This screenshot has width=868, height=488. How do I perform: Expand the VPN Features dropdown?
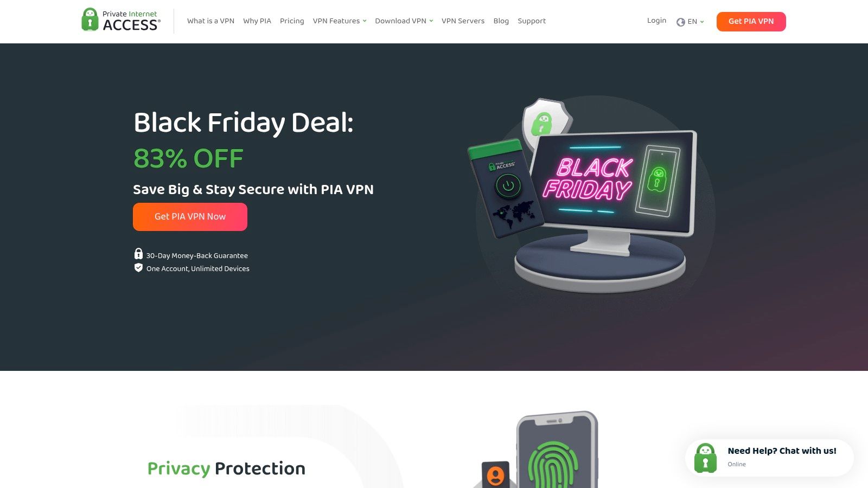point(340,21)
